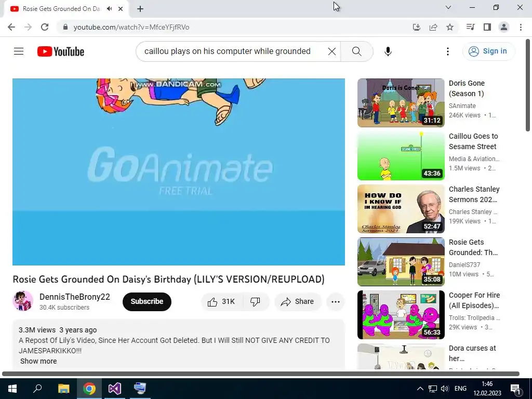Open Caillou Goes to Sesame Street title
The height and width of the screenshot is (399, 532).
click(x=473, y=141)
